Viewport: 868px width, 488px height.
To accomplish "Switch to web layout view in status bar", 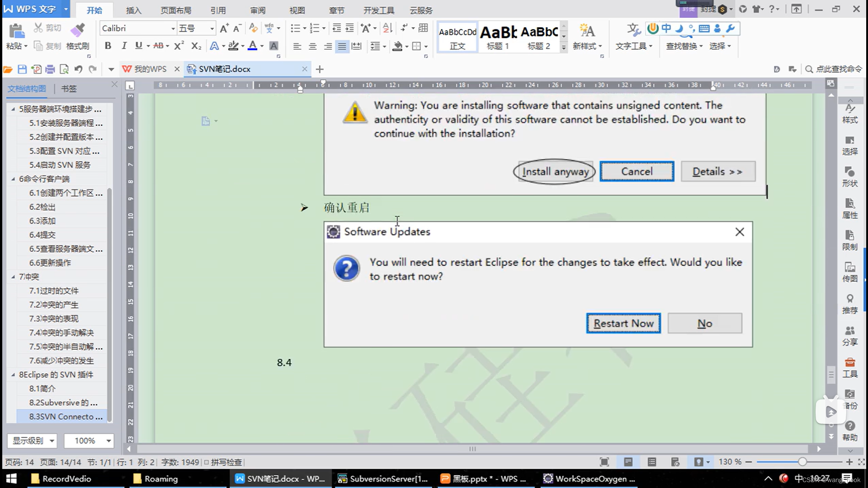I will click(x=675, y=462).
